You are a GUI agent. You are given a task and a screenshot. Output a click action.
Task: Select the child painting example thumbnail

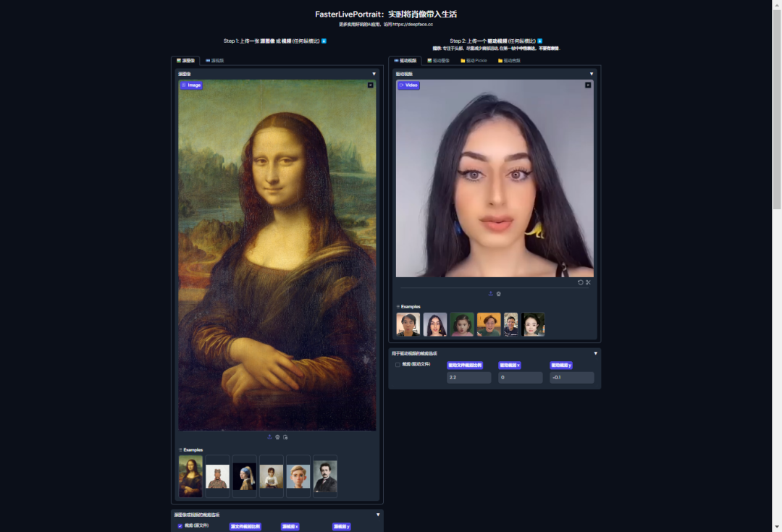coord(272,476)
